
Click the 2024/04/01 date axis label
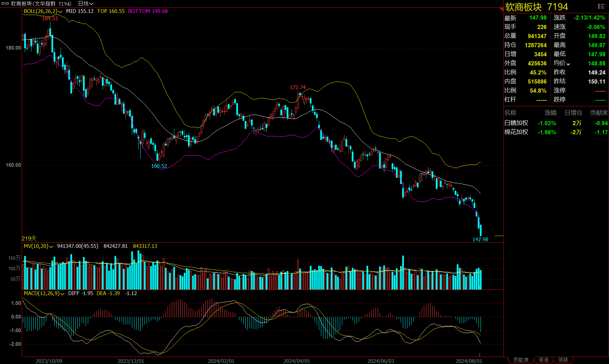(296, 361)
